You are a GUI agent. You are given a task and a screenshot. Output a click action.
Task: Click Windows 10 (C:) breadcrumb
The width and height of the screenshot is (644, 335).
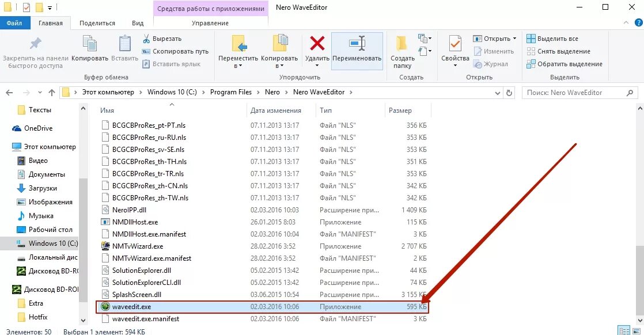pyautogui.click(x=172, y=92)
